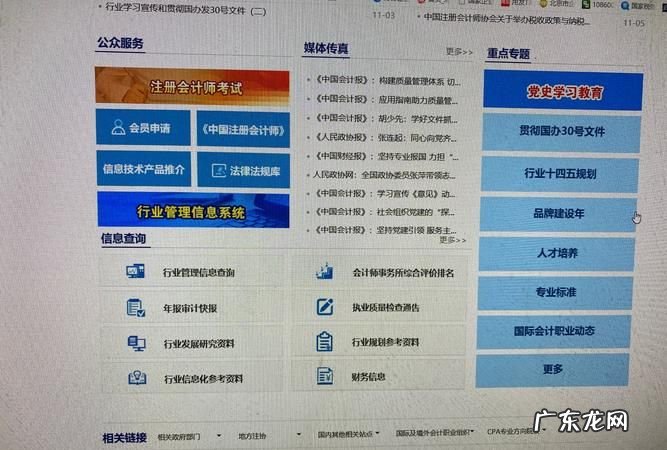
Task: Open 贯彻国办30号文件 topic
Action: [562, 132]
